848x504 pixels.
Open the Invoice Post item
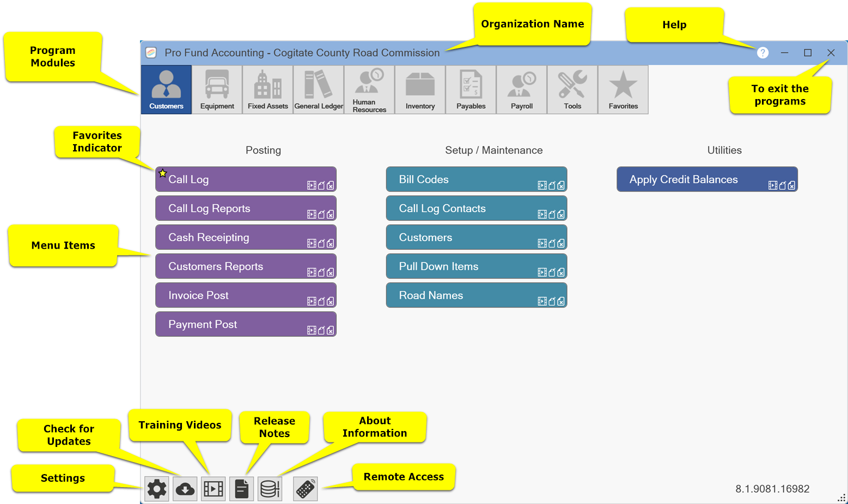tap(246, 295)
